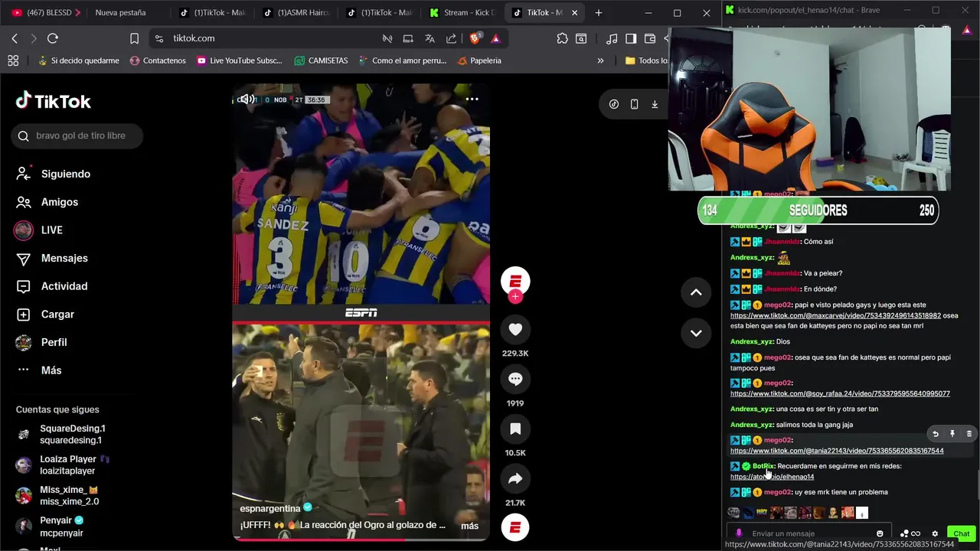Image resolution: width=980 pixels, height=551 pixels.
Task: Open Loaiza Player followed account
Action: (64, 465)
